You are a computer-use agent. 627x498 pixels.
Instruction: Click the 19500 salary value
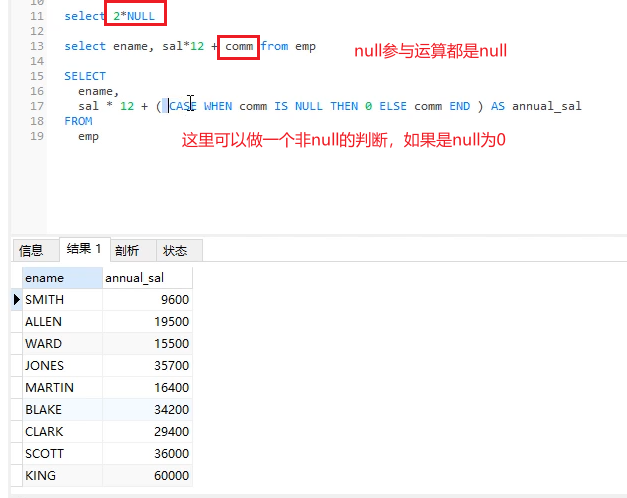(x=171, y=322)
